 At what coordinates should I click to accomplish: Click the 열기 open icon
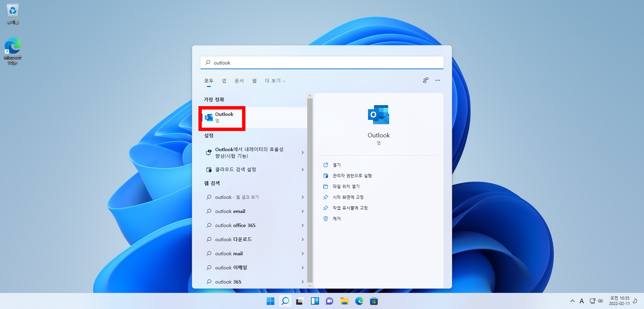[325, 165]
